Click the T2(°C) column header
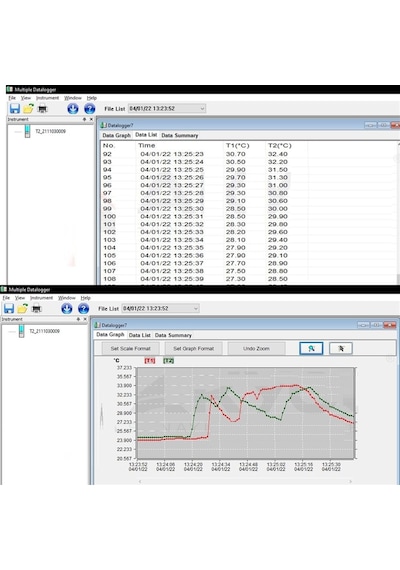Image resolution: width=400 pixels, height=570 pixels. click(x=280, y=145)
